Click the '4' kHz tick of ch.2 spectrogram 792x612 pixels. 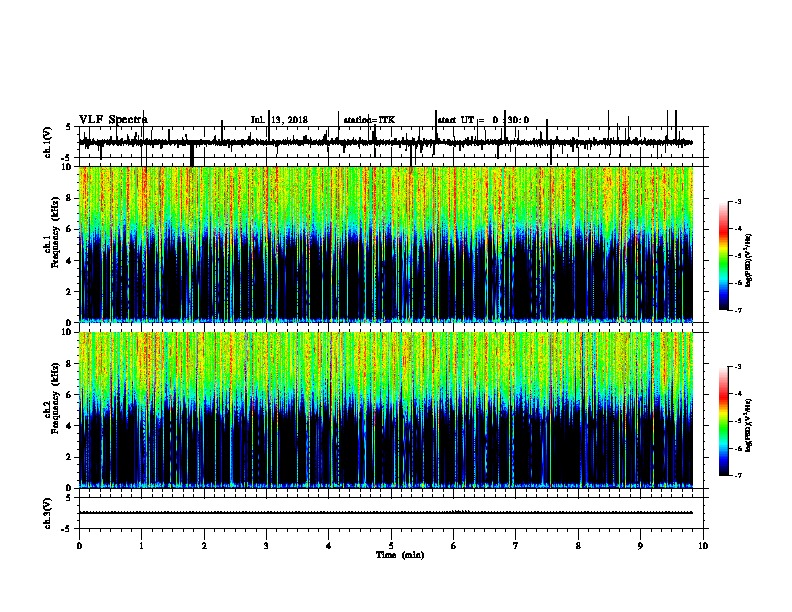[x=69, y=426]
